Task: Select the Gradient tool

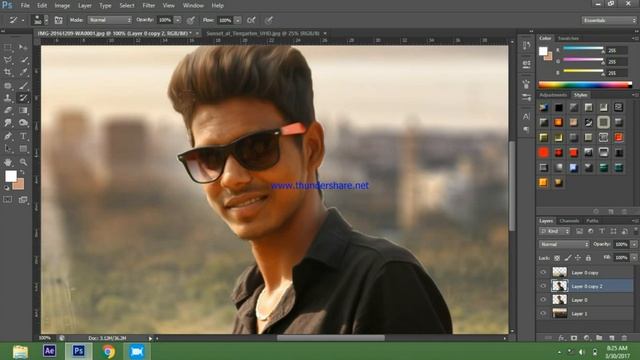Action: [x=23, y=111]
